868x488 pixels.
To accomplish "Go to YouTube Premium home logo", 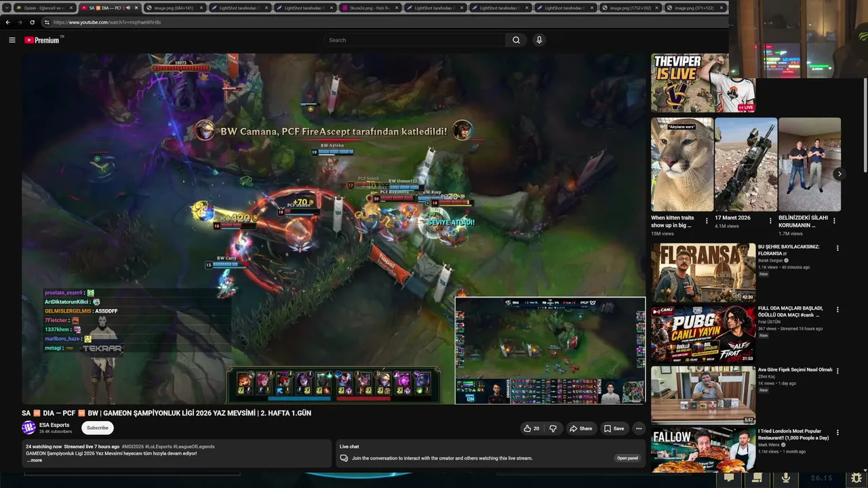I will [42, 40].
